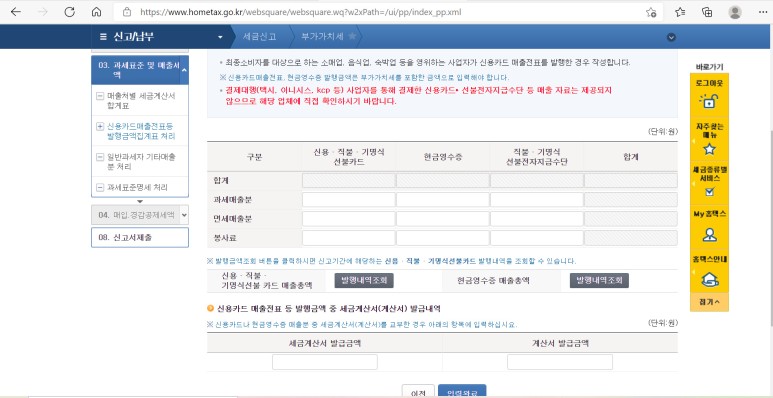This screenshot has width=773, height=398.
Task: Go to browser home page icon
Action: [x=97, y=12]
